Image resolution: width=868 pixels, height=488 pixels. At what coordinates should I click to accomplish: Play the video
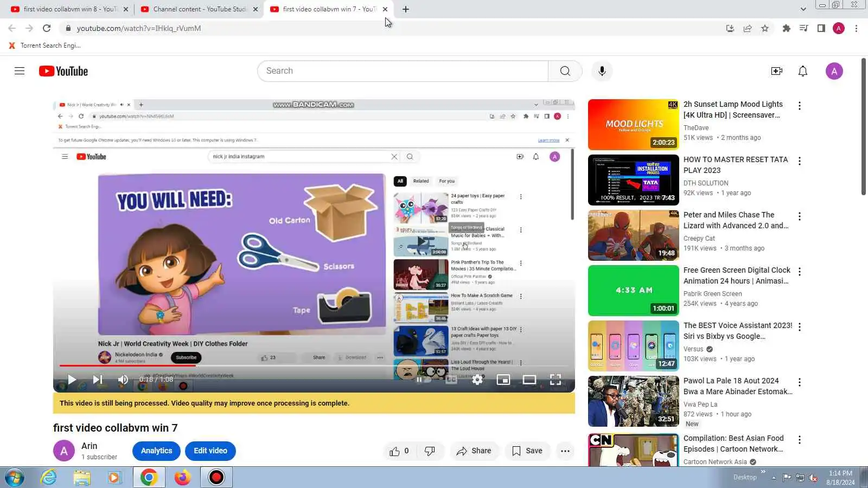click(x=72, y=380)
